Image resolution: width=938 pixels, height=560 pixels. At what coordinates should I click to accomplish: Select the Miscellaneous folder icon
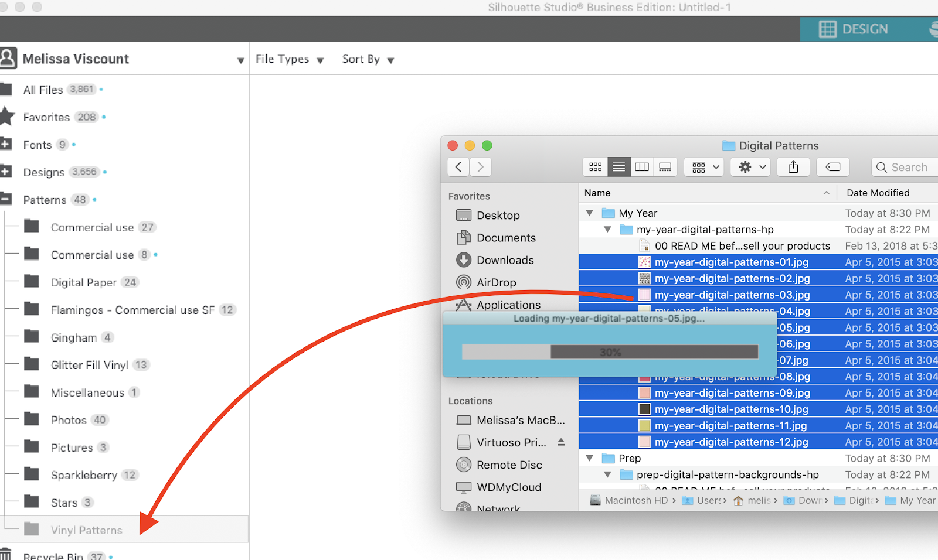[32, 392]
